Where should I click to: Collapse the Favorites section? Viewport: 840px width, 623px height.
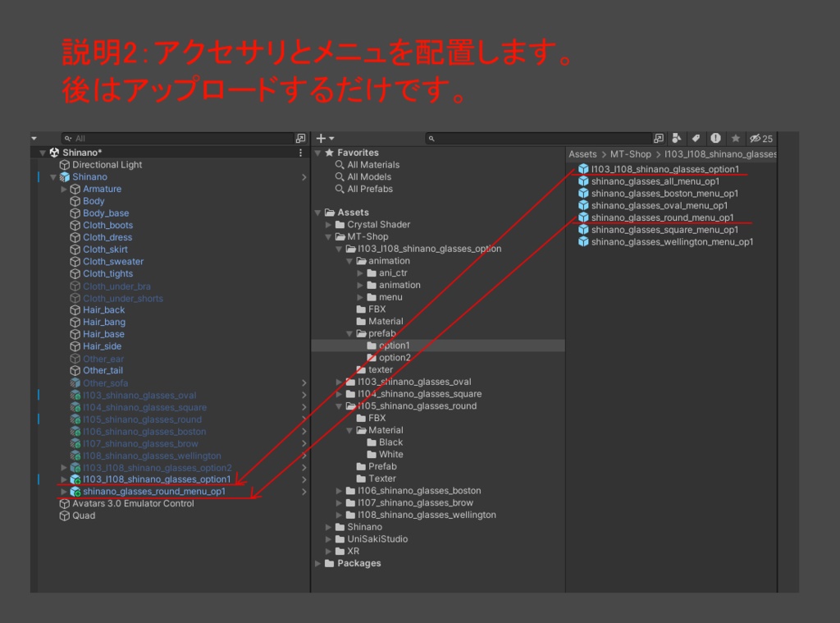click(x=317, y=153)
